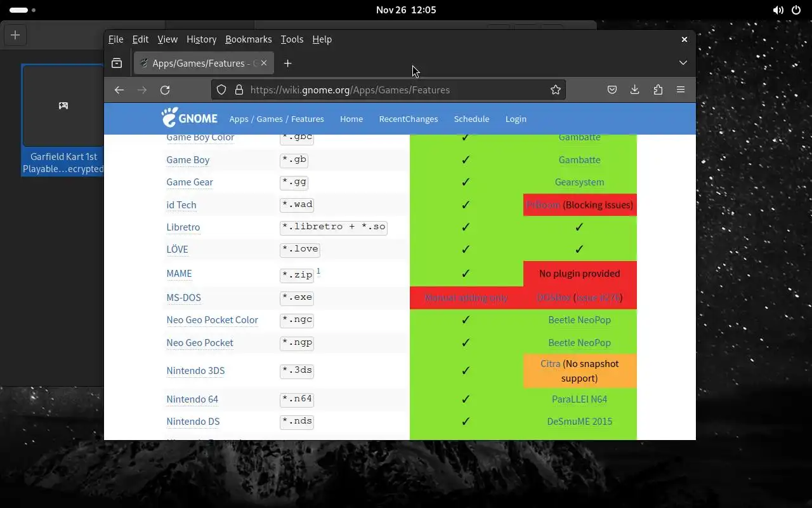Reload the page with the refresh icon
Viewport: 812px width, 508px height.
click(x=165, y=90)
